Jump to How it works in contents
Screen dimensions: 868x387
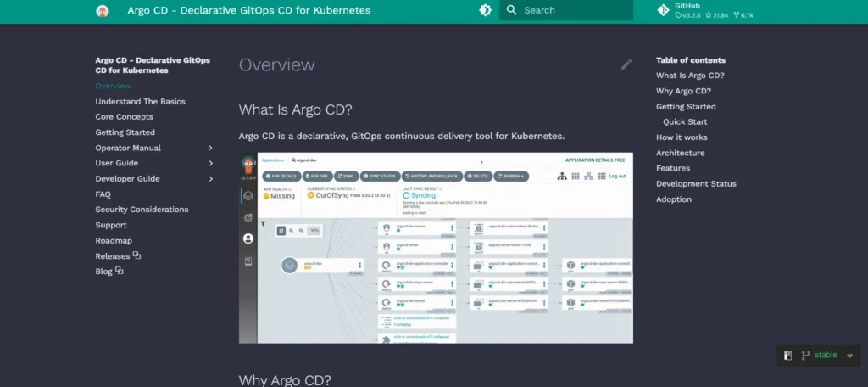pos(682,137)
